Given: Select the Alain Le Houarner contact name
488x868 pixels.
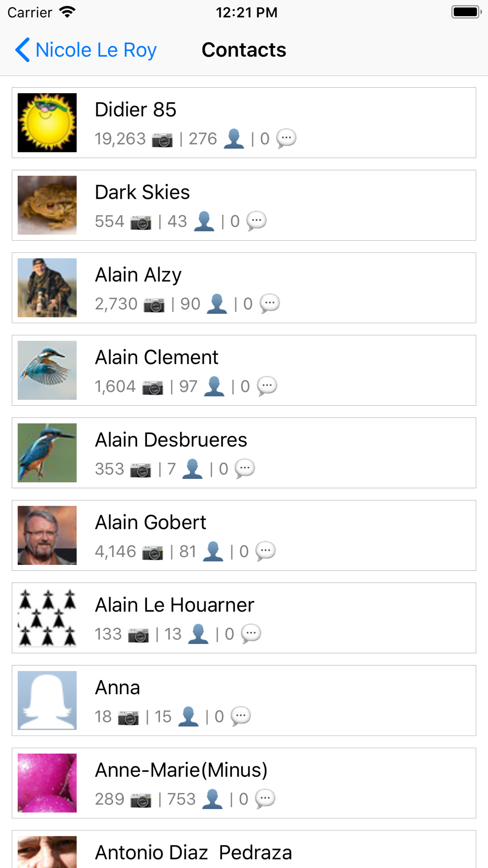Looking at the screenshot, I should click(174, 605).
